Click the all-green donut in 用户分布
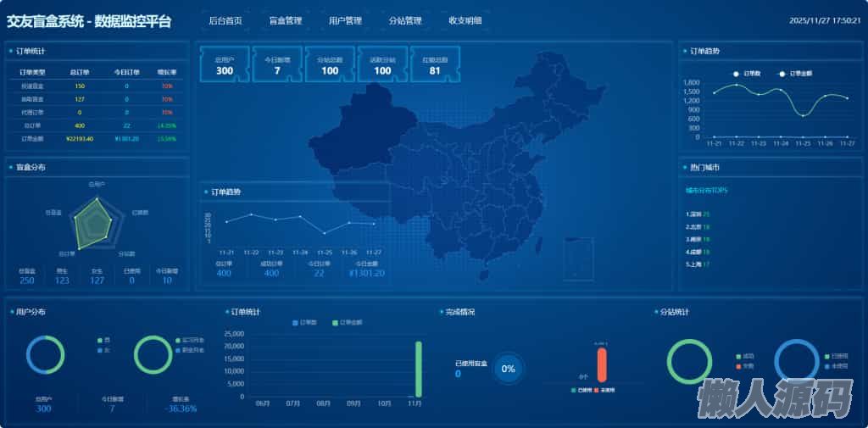The width and height of the screenshot is (868, 428). click(153, 354)
